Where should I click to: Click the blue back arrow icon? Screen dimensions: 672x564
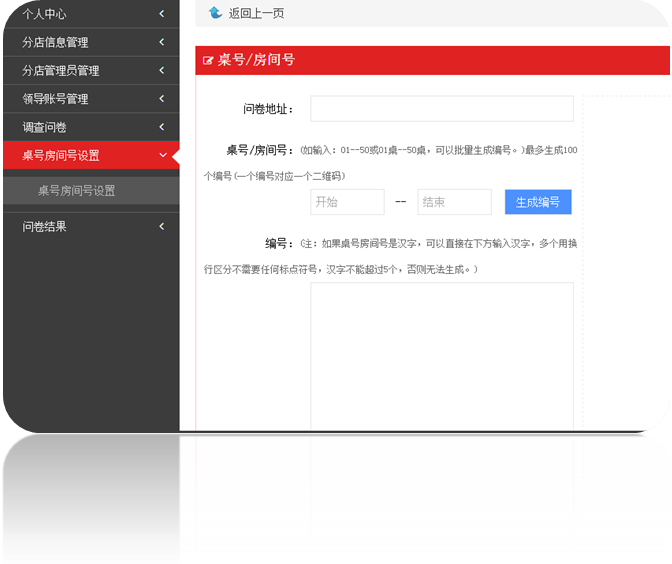pos(215,13)
